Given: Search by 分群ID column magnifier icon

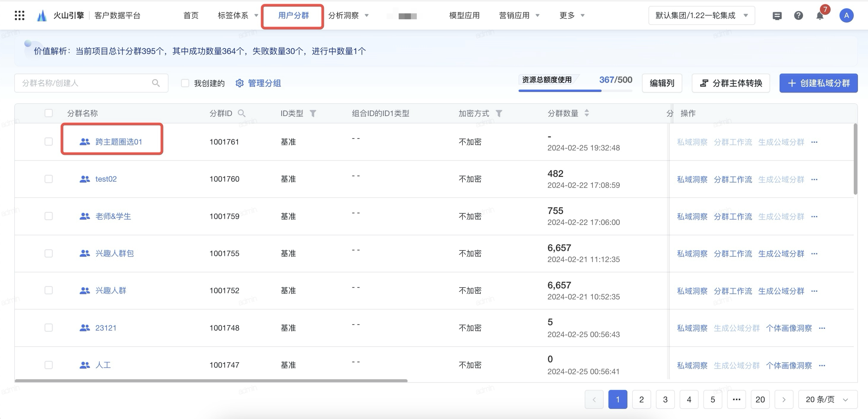Looking at the screenshot, I should point(241,113).
